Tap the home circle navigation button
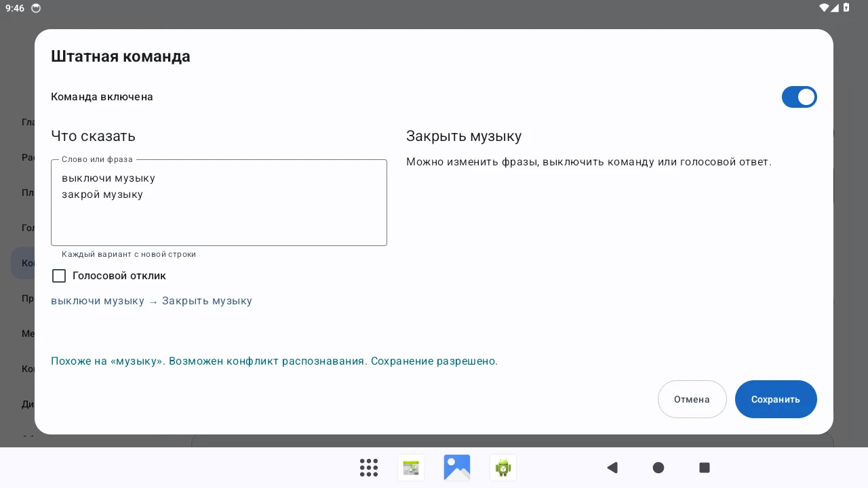The image size is (868, 488). pos(658,468)
